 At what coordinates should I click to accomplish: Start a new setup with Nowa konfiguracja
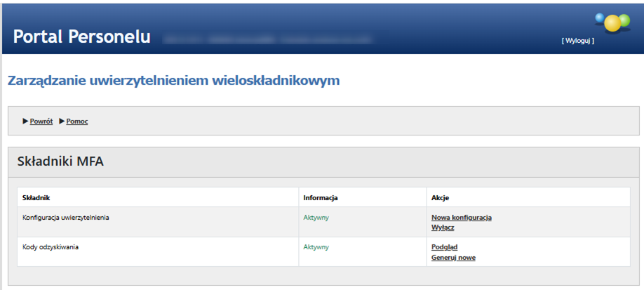pos(461,218)
